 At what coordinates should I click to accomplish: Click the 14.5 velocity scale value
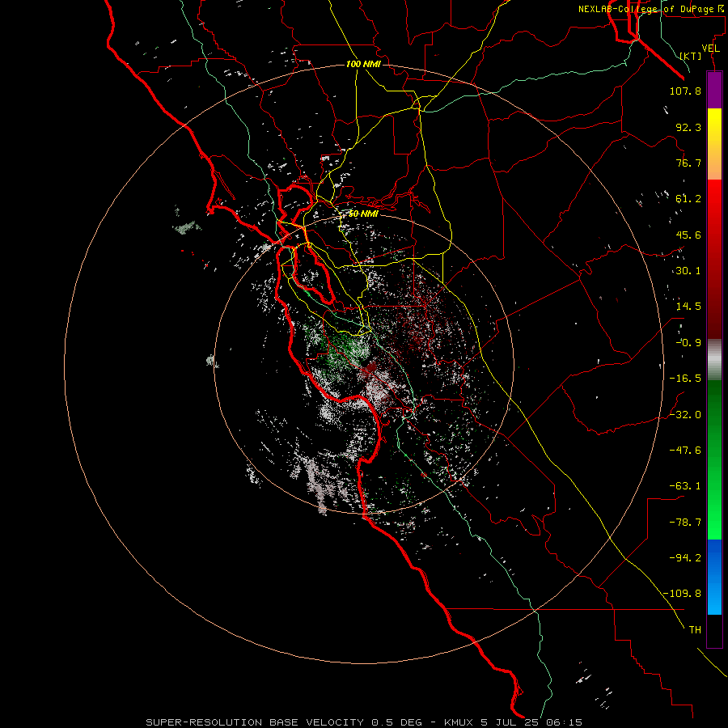tap(688, 307)
